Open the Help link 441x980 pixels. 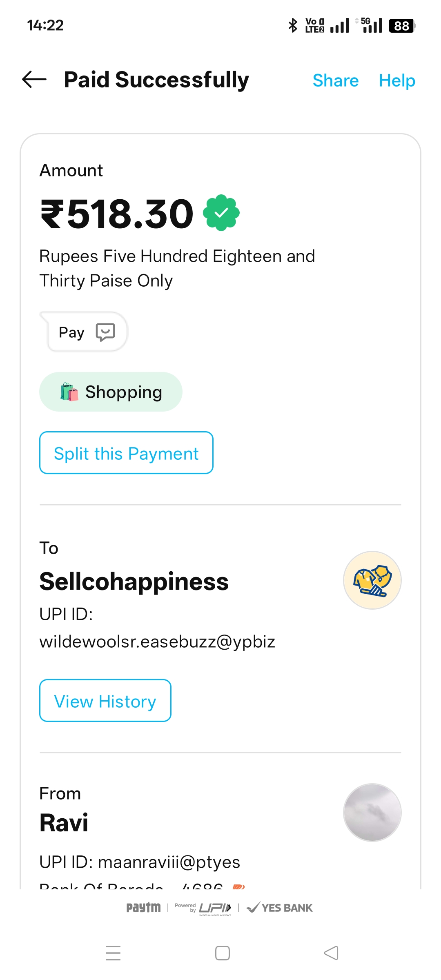coord(397,80)
